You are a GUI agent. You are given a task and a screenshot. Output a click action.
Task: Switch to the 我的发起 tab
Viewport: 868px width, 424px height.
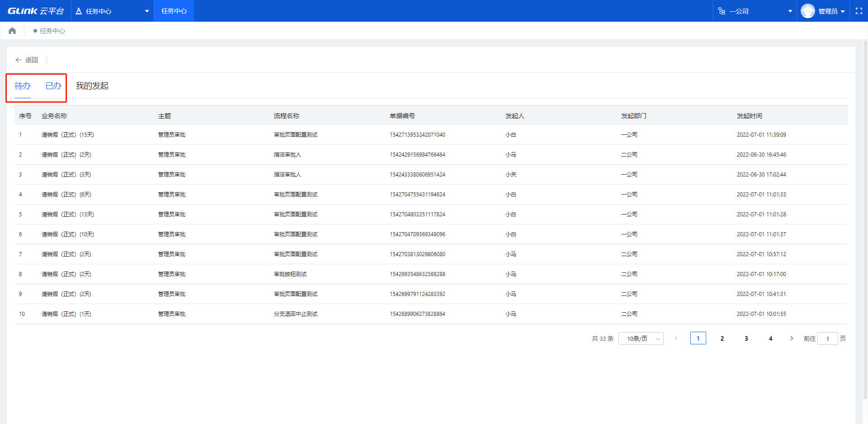[x=92, y=86]
